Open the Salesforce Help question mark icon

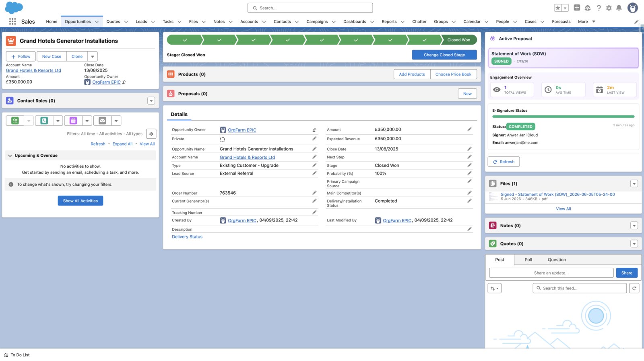(x=599, y=8)
